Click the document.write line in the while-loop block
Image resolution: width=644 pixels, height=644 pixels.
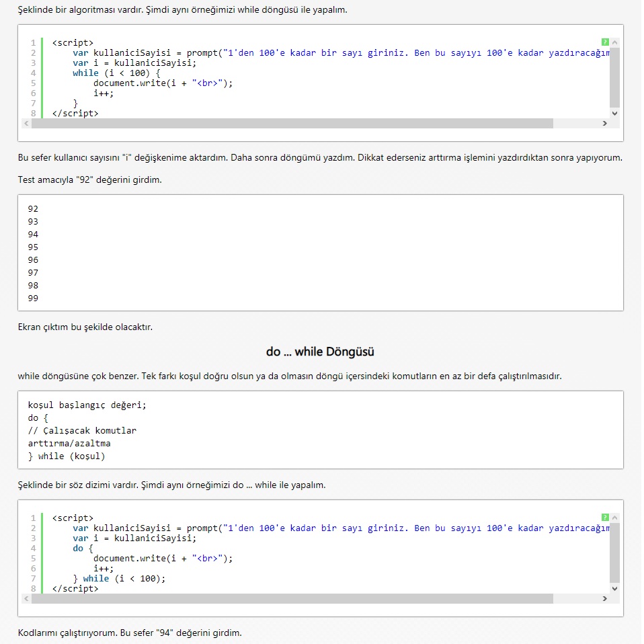tap(163, 83)
